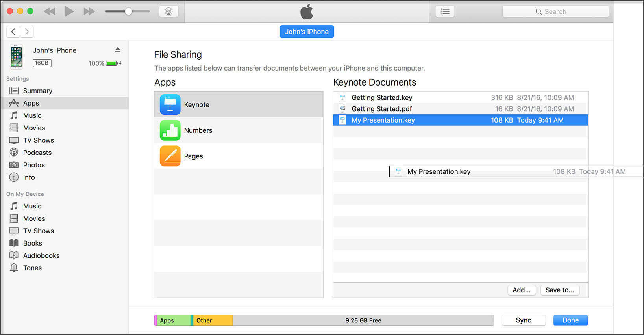
Task: Click the Sync button
Action: [524, 320]
